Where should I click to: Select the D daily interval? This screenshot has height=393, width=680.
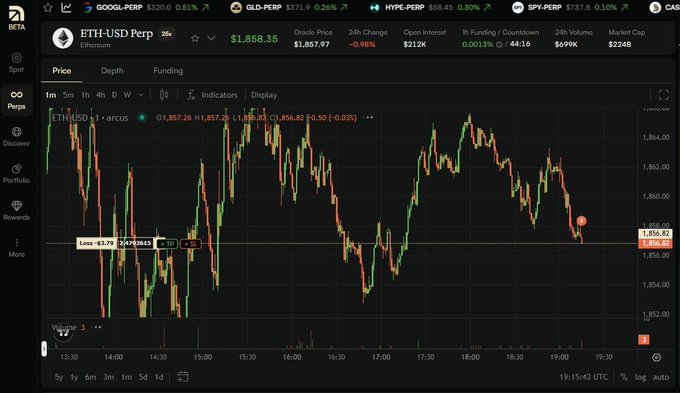(x=114, y=95)
